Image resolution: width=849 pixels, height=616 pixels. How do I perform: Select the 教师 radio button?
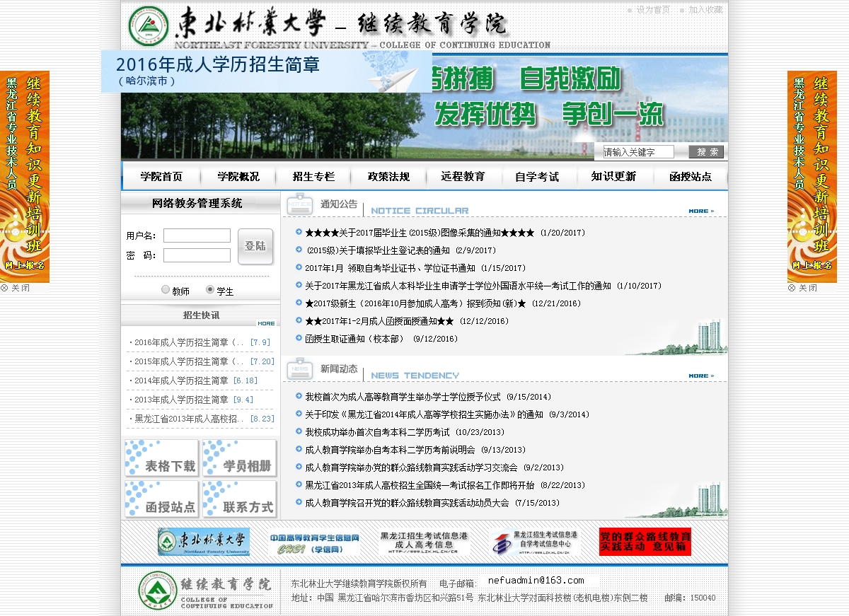pyautogui.click(x=166, y=289)
